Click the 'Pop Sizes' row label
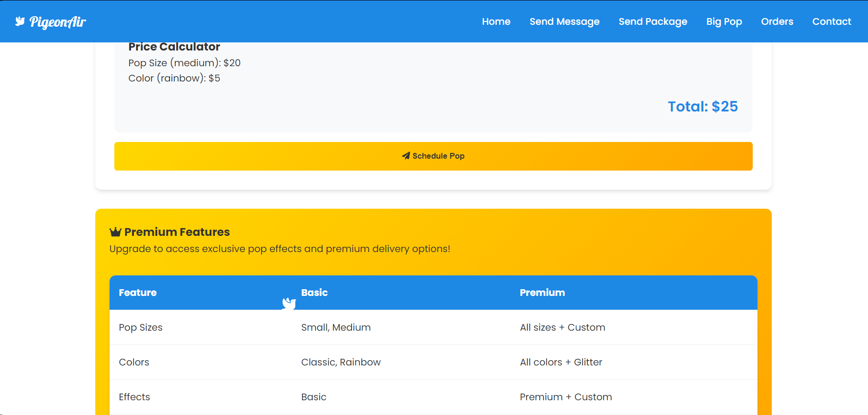The height and width of the screenshot is (415, 868). [141, 327]
